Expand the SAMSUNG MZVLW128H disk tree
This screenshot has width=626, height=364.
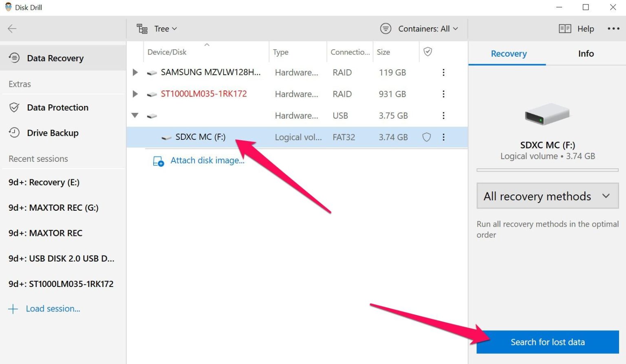135,73
